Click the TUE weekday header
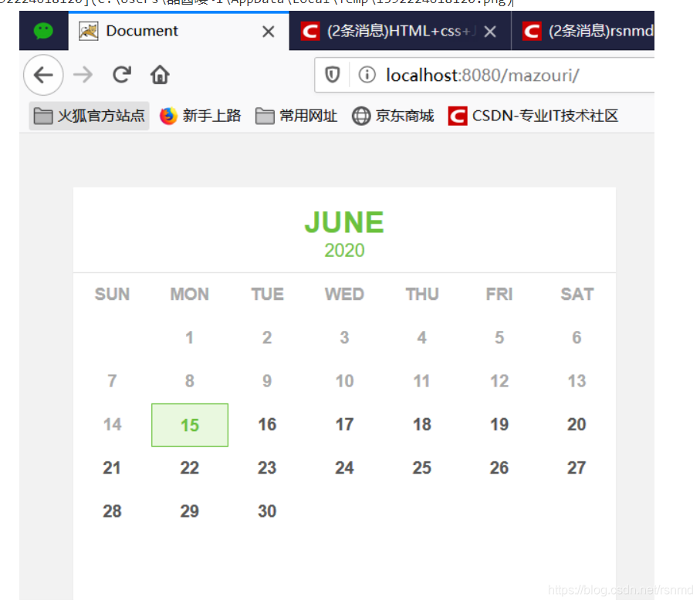700x604 pixels. point(267,295)
